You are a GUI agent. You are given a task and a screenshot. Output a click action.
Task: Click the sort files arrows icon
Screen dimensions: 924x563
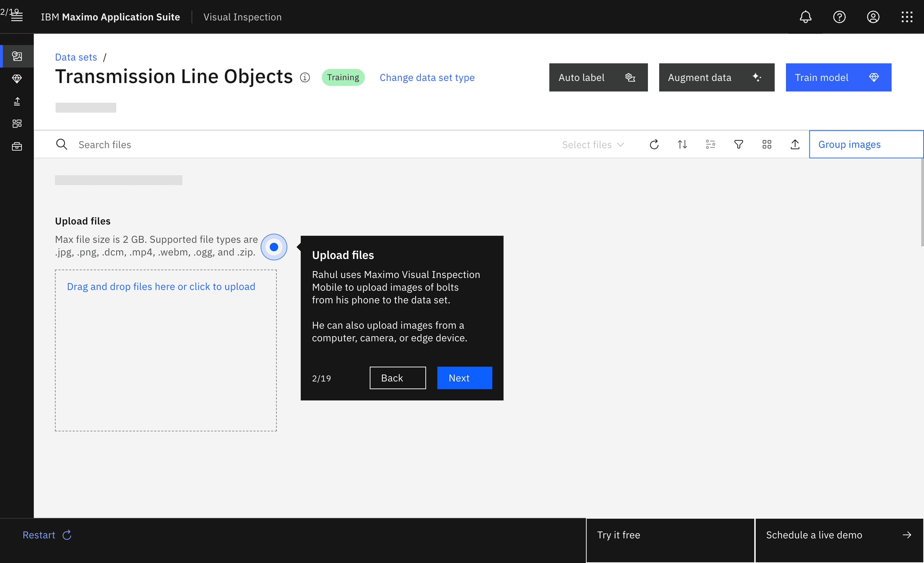pos(682,144)
